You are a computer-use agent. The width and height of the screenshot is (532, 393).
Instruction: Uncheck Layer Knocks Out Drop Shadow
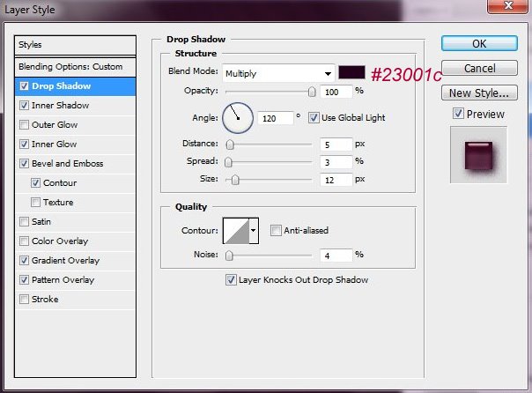(232, 280)
